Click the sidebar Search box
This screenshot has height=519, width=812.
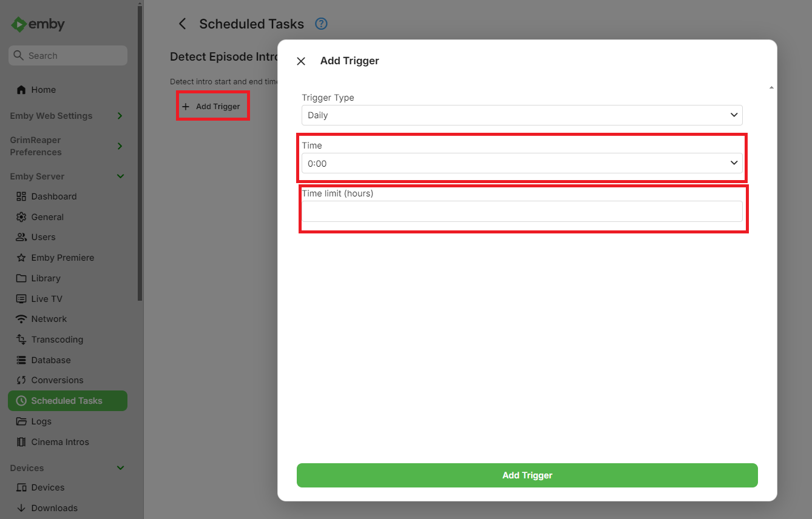click(68, 56)
